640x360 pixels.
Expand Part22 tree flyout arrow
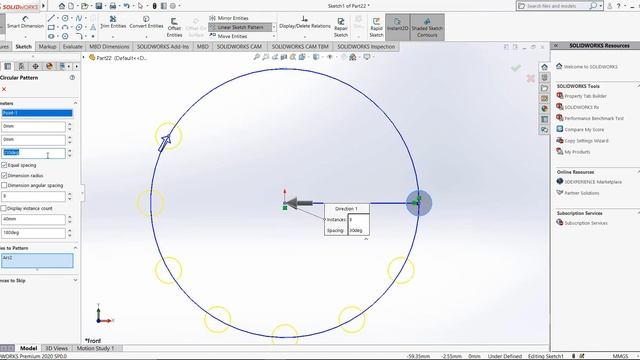84,58
